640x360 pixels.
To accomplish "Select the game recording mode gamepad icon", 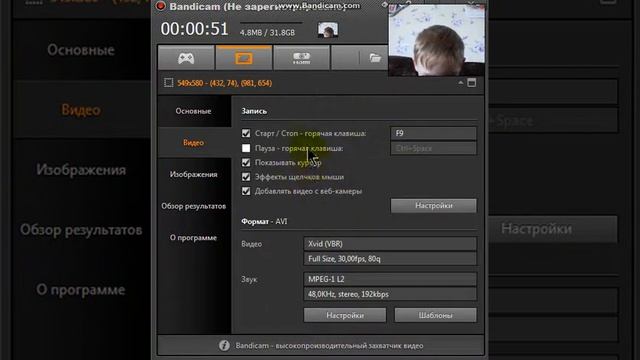I will coord(186,58).
